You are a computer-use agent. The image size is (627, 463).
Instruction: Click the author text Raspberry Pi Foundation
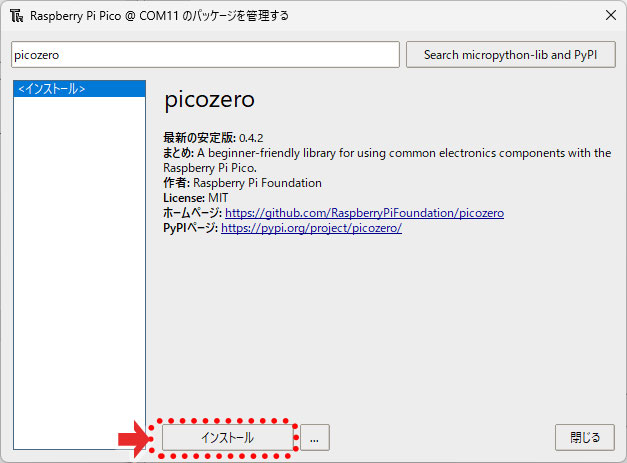pyautogui.click(x=257, y=183)
